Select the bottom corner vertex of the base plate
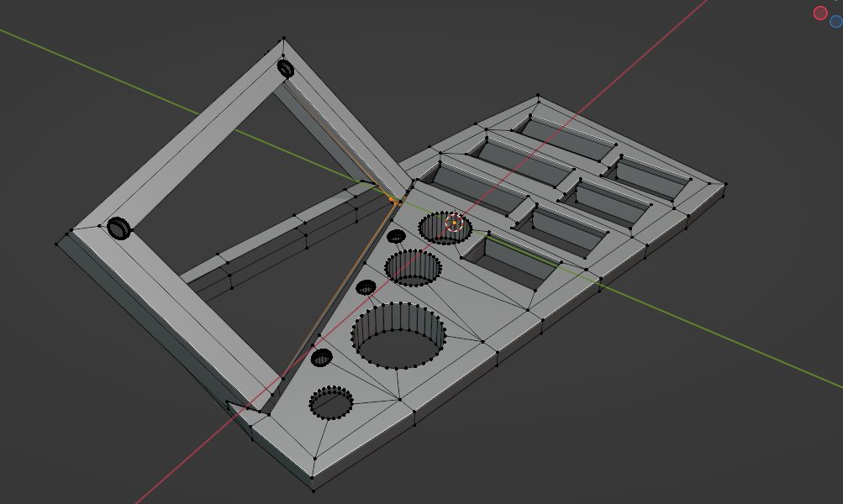843x504 pixels. [313, 490]
